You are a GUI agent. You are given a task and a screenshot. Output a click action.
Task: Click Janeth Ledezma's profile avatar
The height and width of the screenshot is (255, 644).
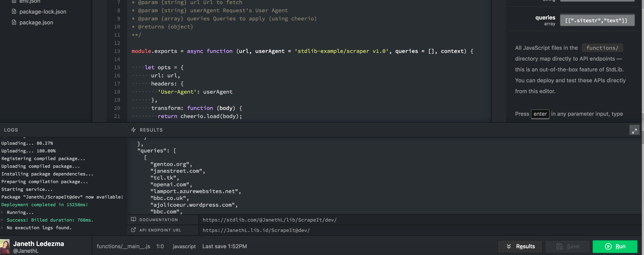[5, 246]
